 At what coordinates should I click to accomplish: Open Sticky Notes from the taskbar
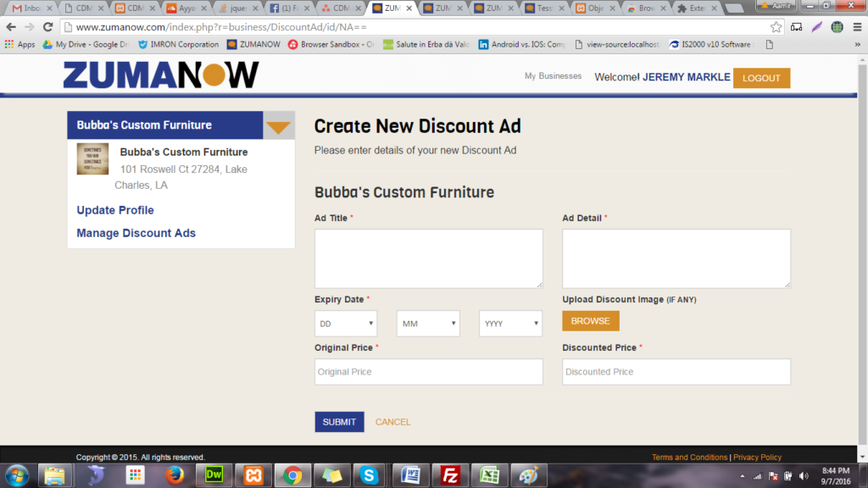click(x=331, y=475)
